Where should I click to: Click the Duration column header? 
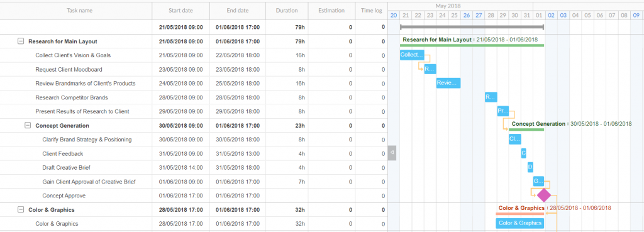coord(287,11)
